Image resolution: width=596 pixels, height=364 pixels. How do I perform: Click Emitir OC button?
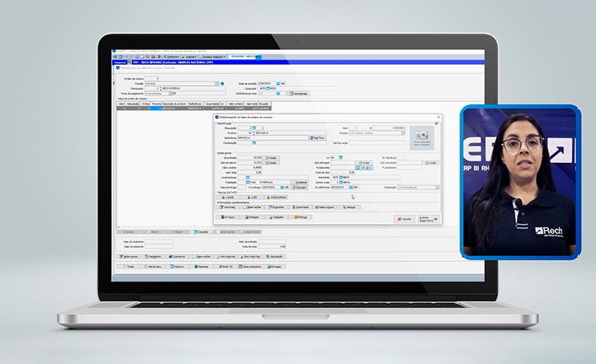[226, 266]
